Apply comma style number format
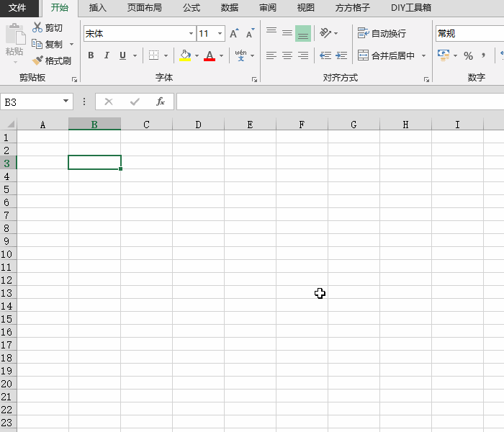The image size is (504, 432). (483, 55)
